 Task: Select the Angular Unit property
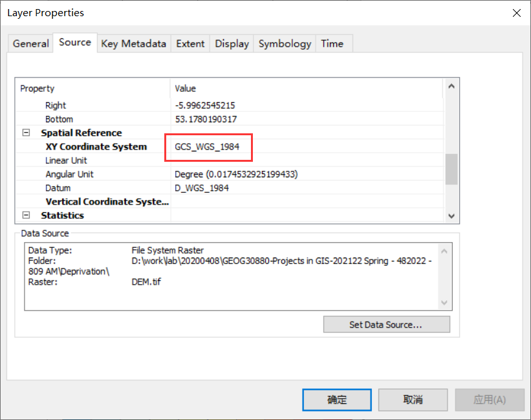69,174
